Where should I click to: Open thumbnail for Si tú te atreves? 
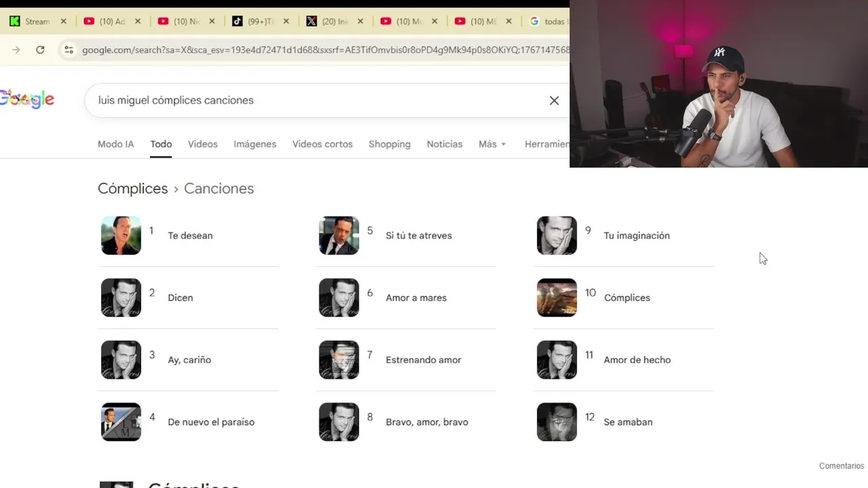tap(339, 235)
